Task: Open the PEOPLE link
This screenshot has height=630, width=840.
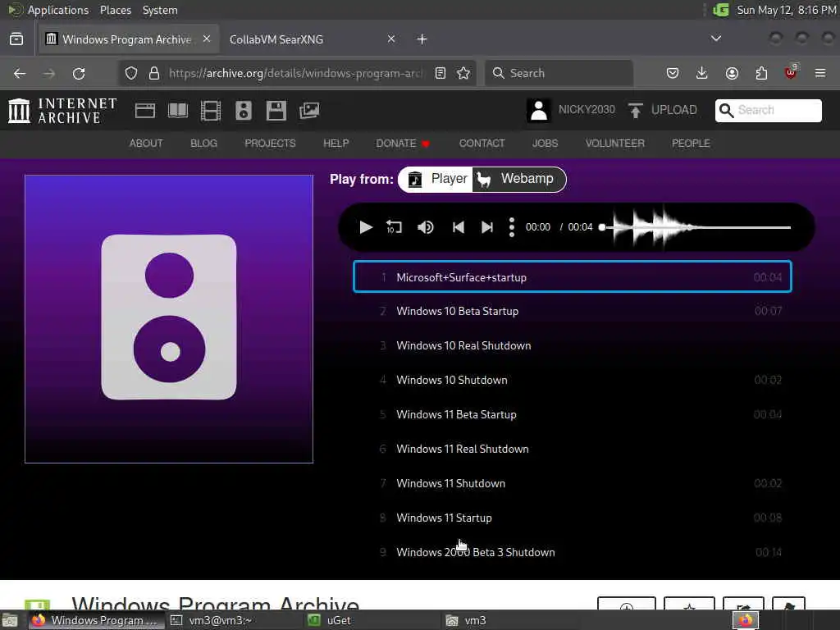Action: point(691,143)
